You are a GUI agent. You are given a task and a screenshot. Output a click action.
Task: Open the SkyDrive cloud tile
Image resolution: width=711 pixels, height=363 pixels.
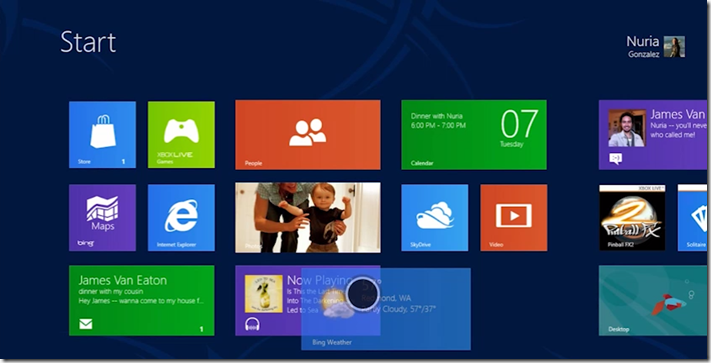[435, 218]
